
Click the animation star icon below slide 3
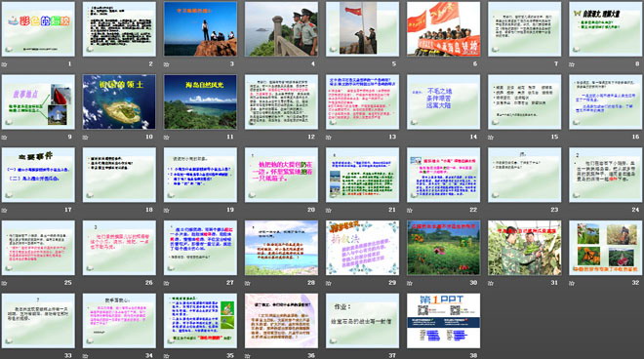click(166, 64)
